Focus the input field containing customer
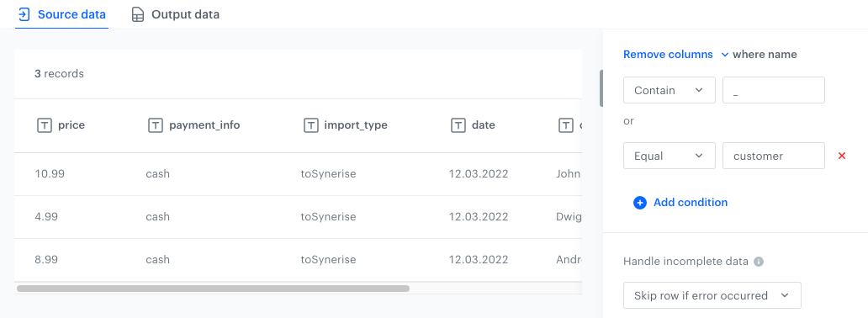 773,156
